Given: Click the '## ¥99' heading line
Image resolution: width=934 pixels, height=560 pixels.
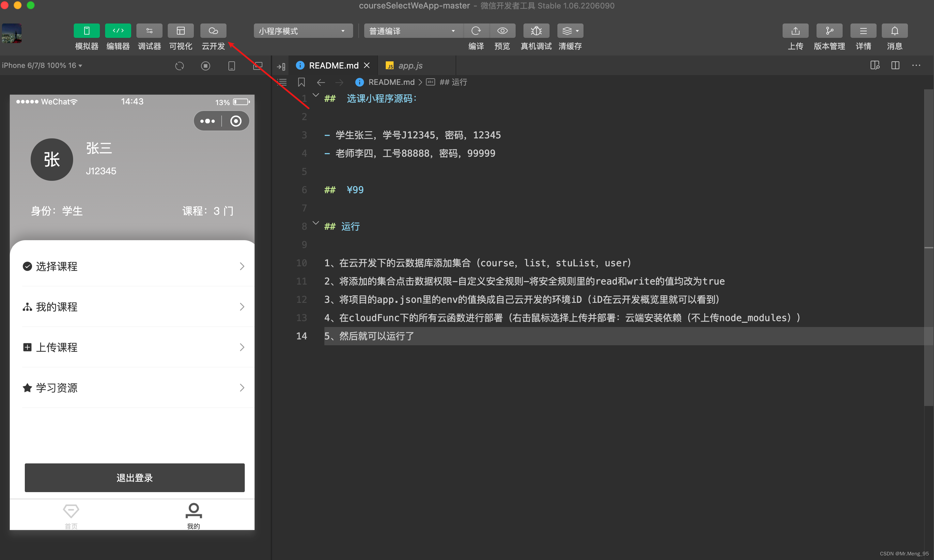Looking at the screenshot, I should [344, 190].
